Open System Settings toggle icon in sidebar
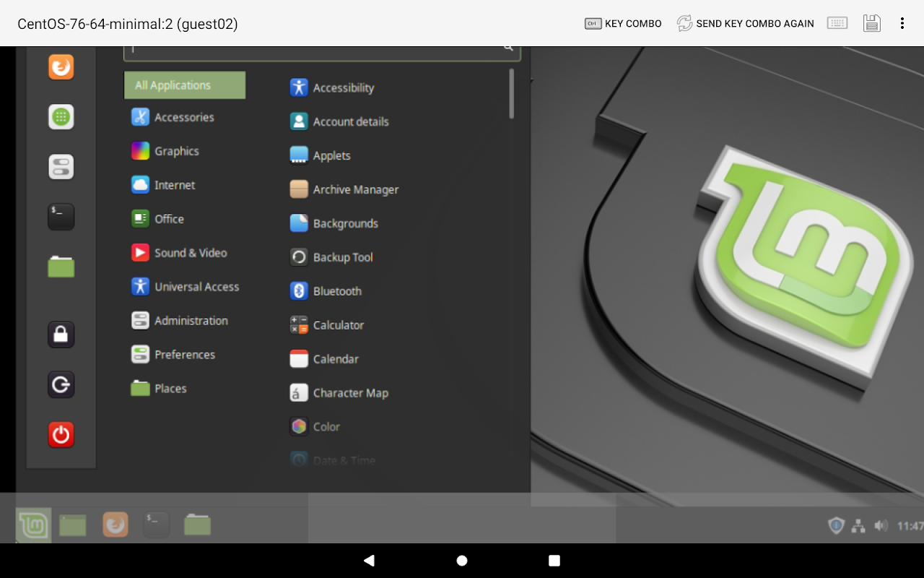Screen dimensions: 924x578 coord(61,167)
